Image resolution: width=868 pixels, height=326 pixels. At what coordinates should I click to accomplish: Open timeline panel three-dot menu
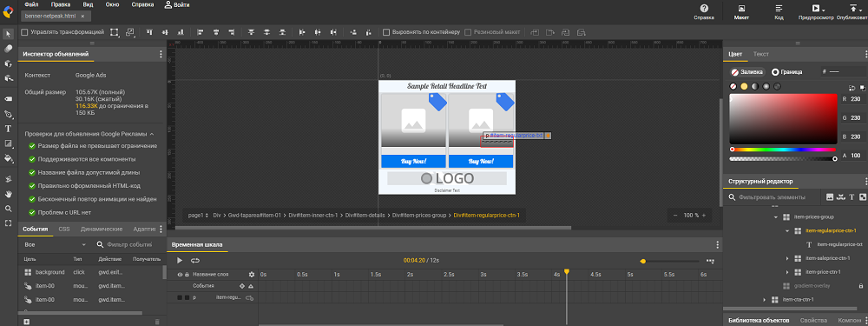718,244
